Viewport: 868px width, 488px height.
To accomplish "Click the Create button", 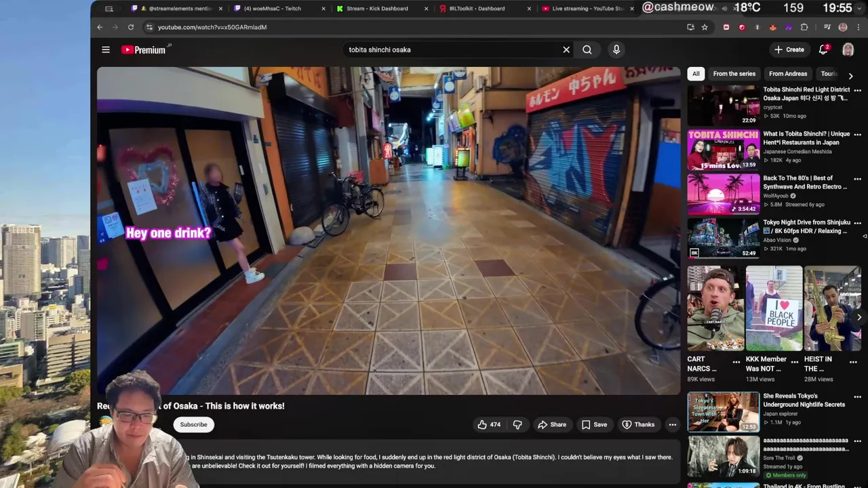I will coord(789,49).
